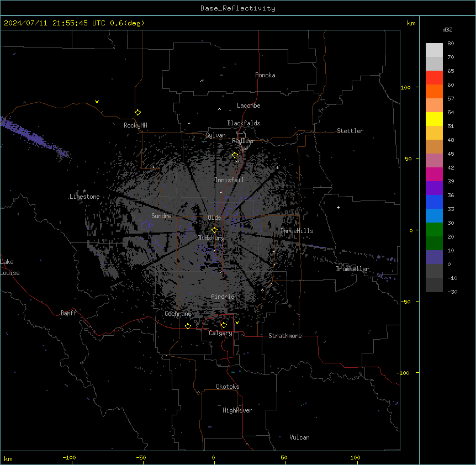
Task: Click the Base_Reflectivity title text
Action: [238, 8]
